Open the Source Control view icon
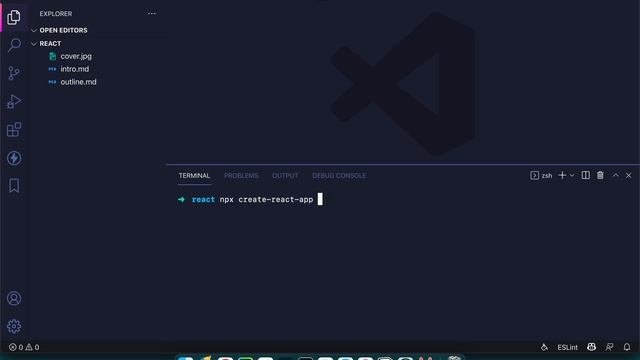 click(x=14, y=73)
